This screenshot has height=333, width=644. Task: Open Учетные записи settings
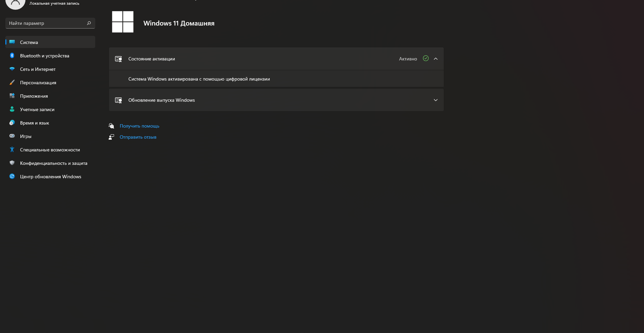[50, 109]
